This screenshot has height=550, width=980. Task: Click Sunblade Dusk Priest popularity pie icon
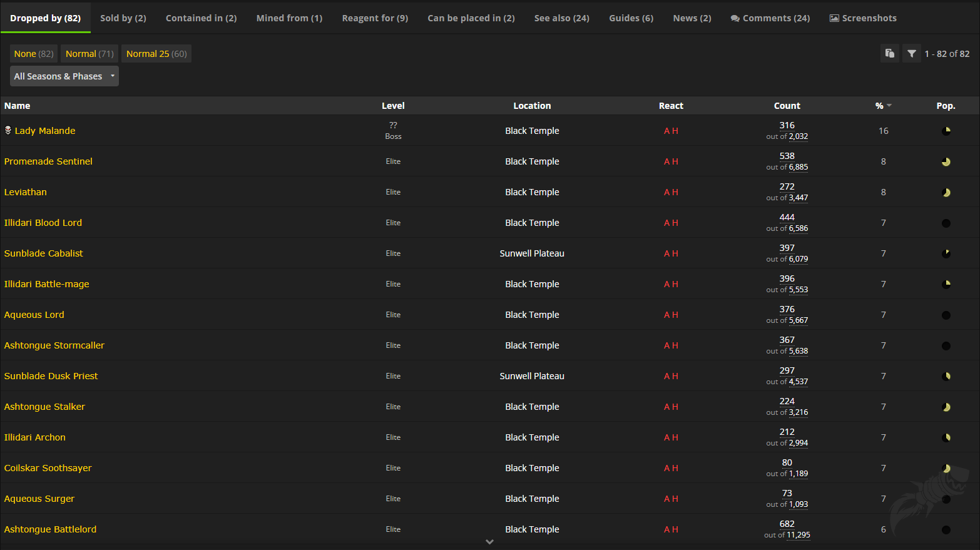pos(946,376)
